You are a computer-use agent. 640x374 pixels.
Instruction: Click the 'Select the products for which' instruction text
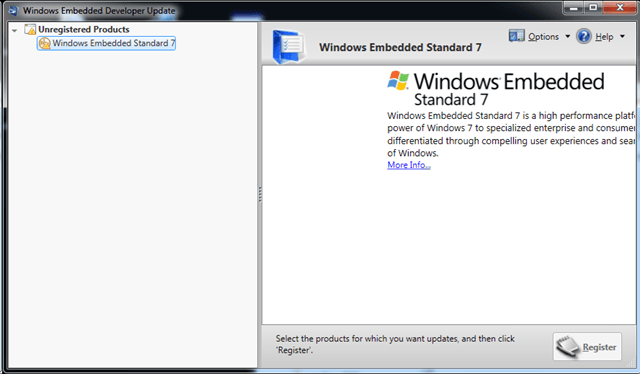point(395,344)
